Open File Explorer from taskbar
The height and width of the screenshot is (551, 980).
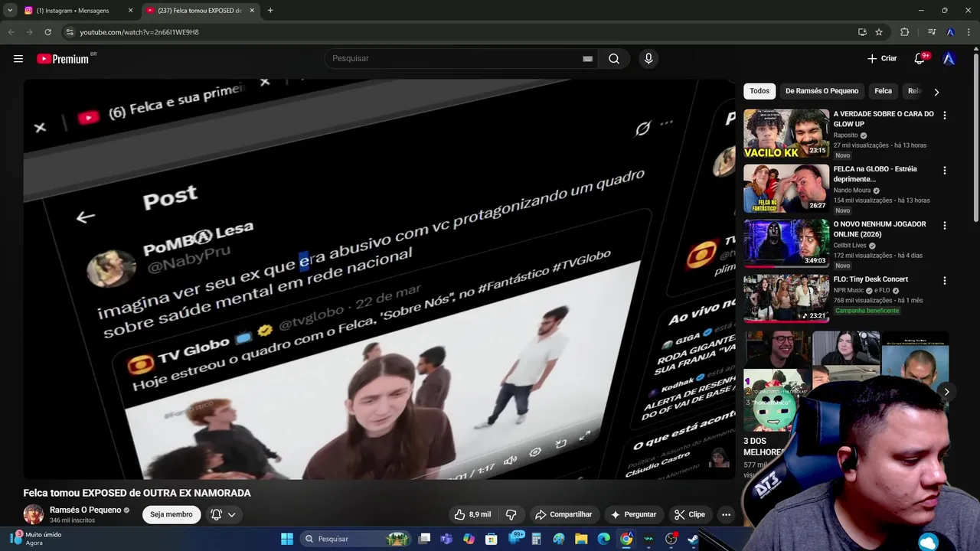tap(581, 539)
